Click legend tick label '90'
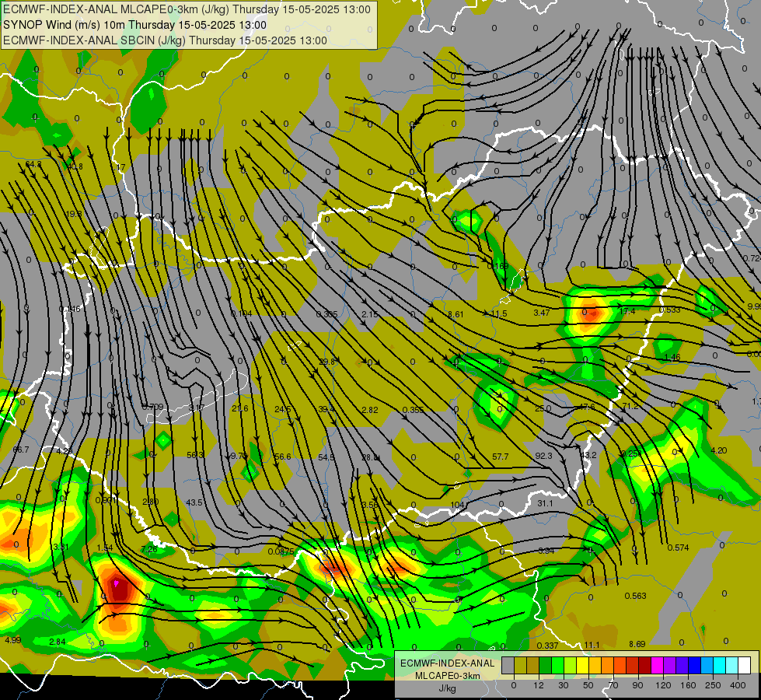This screenshot has height=700, width=761. tap(637, 685)
